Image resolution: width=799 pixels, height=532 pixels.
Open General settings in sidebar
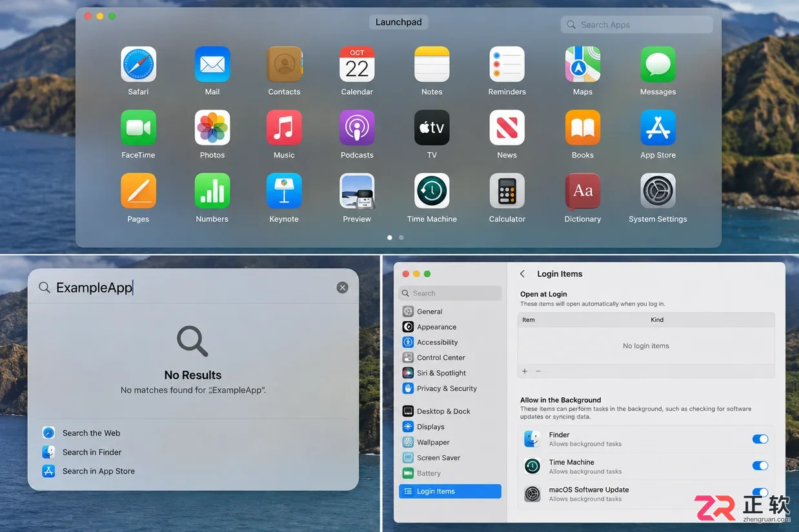pyautogui.click(x=450, y=311)
